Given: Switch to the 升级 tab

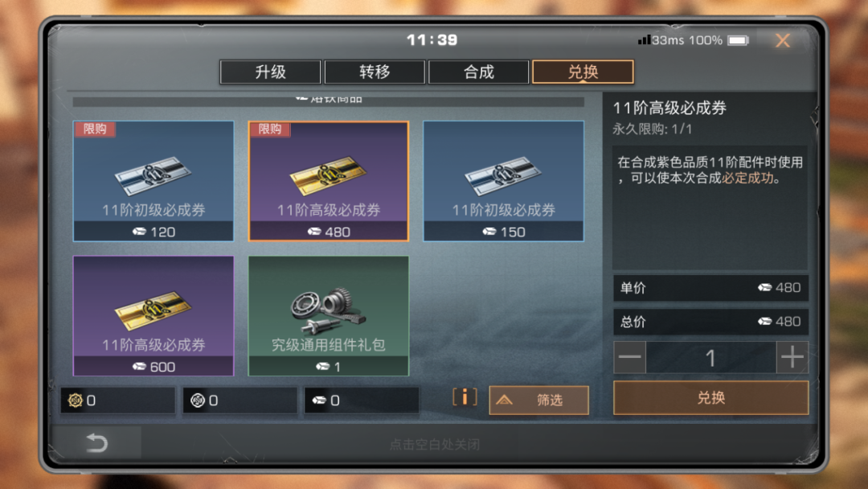Looking at the screenshot, I should pos(270,72).
